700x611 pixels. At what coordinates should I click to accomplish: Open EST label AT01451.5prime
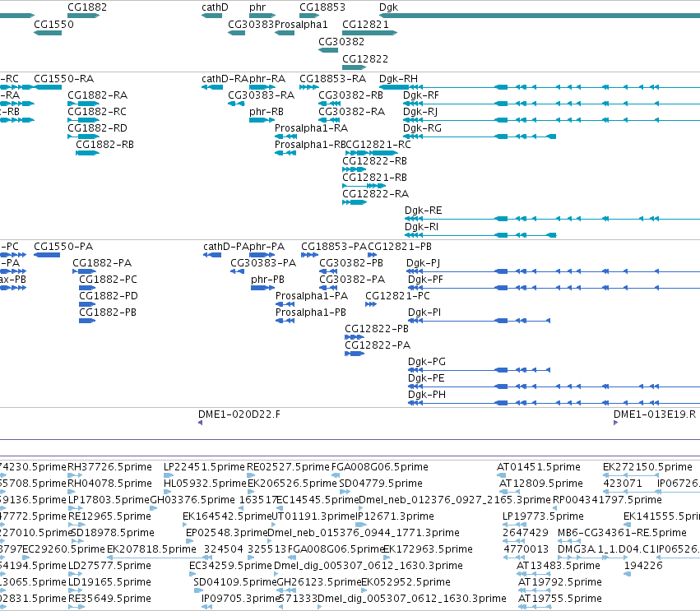(539, 467)
